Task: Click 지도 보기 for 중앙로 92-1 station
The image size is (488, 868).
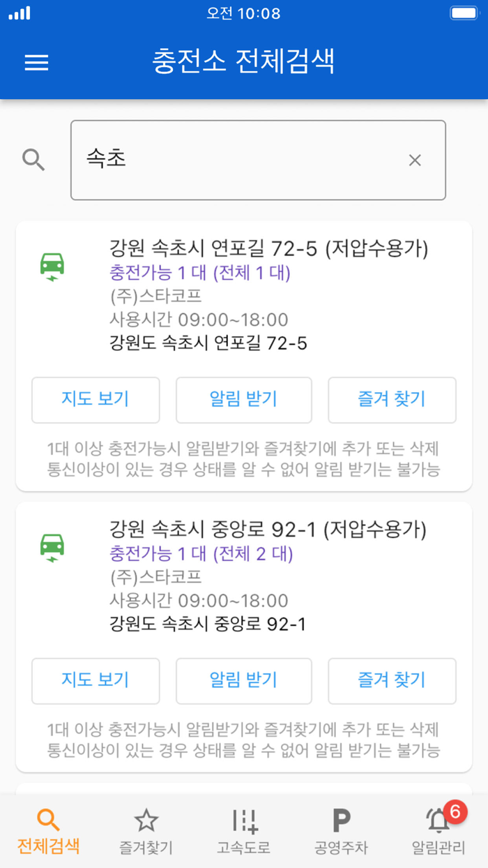Action: [x=96, y=682]
